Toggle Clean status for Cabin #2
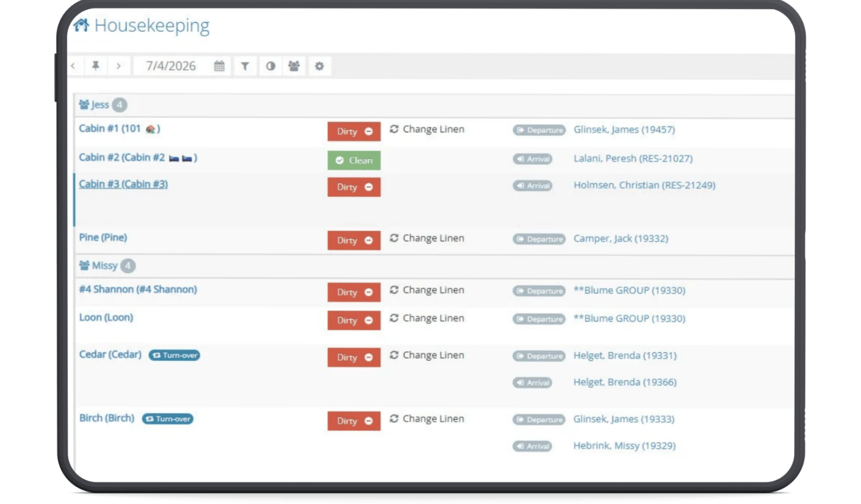 coord(354,160)
